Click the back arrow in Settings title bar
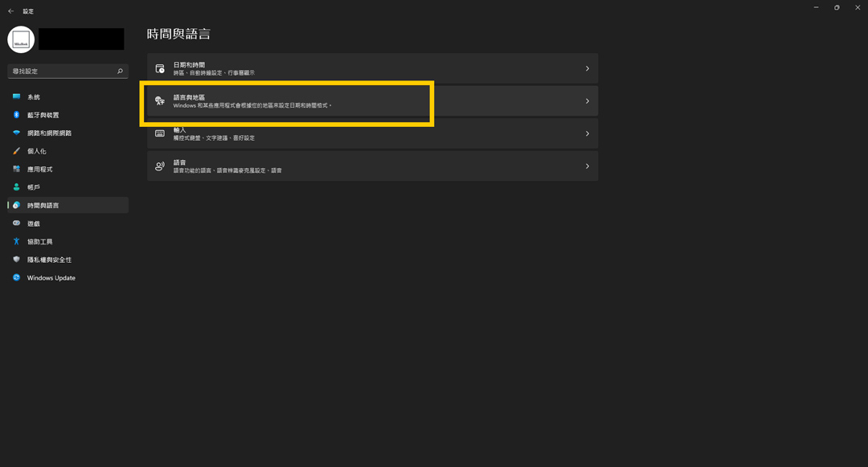Image resolution: width=868 pixels, height=467 pixels. (11, 11)
